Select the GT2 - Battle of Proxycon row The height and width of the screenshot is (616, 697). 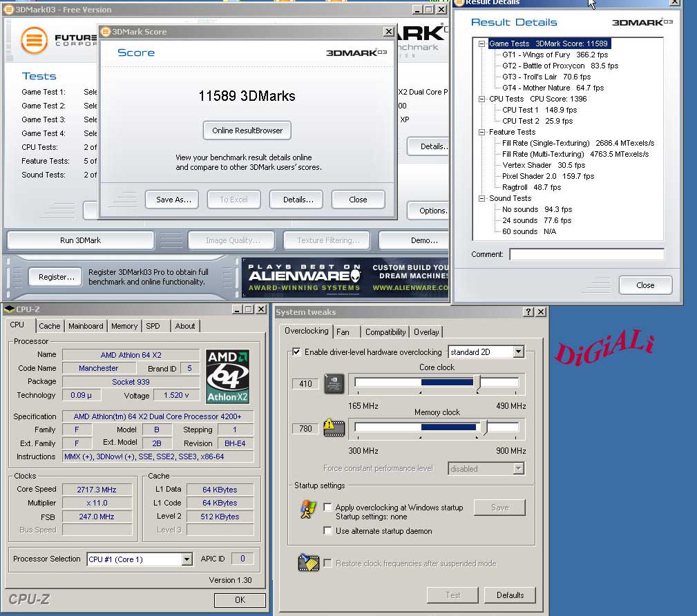[x=560, y=66]
